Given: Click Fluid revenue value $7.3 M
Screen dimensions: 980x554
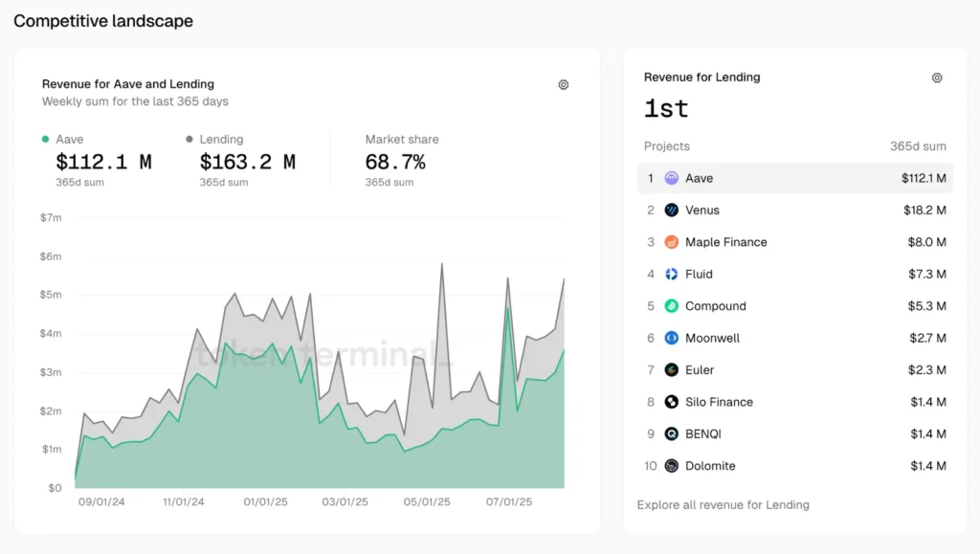Looking at the screenshot, I should pos(926,274).
